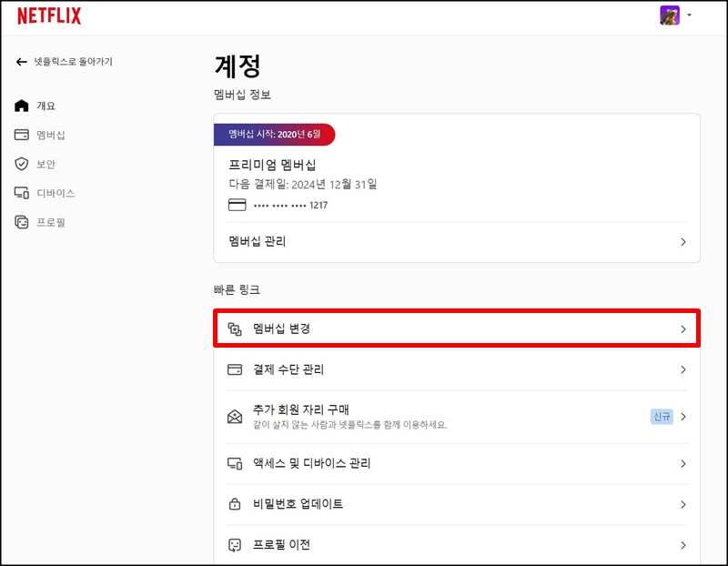The image size is (728, 566).
Task: Click the 보안 shield icon
Action: (x=21, y=164)
